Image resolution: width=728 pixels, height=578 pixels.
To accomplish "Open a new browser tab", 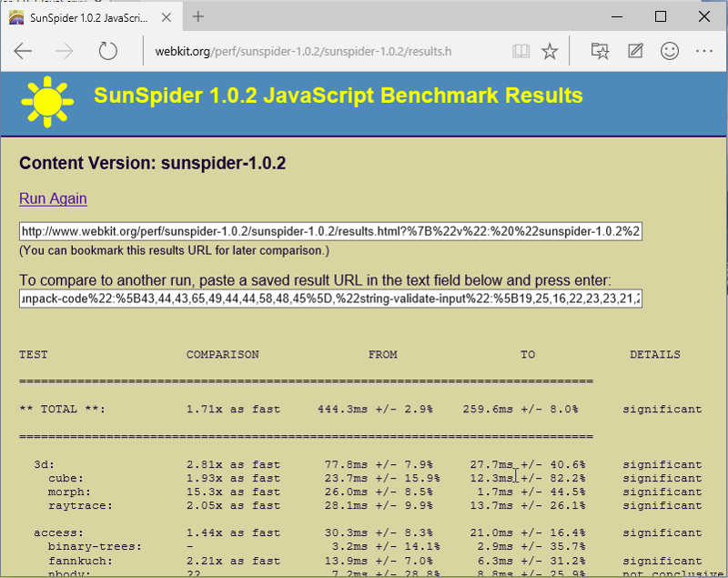I will [197, 16].
